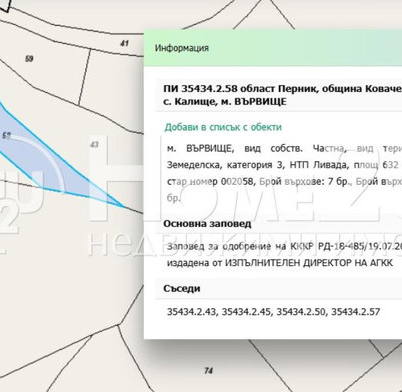
Task: Click the 'с. Калище, м. ВЪРВИЩЕ' address line
Action: click(225, 102)
